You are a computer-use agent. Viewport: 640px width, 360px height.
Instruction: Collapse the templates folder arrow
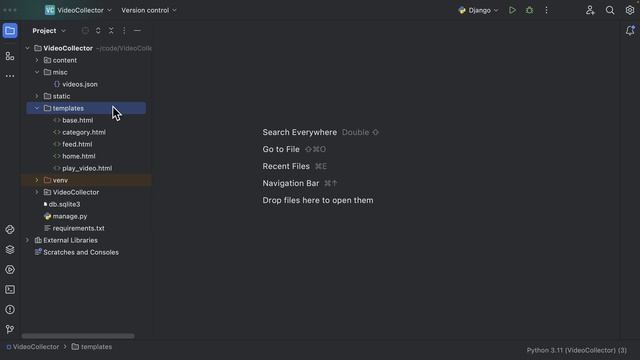point(37,108)
